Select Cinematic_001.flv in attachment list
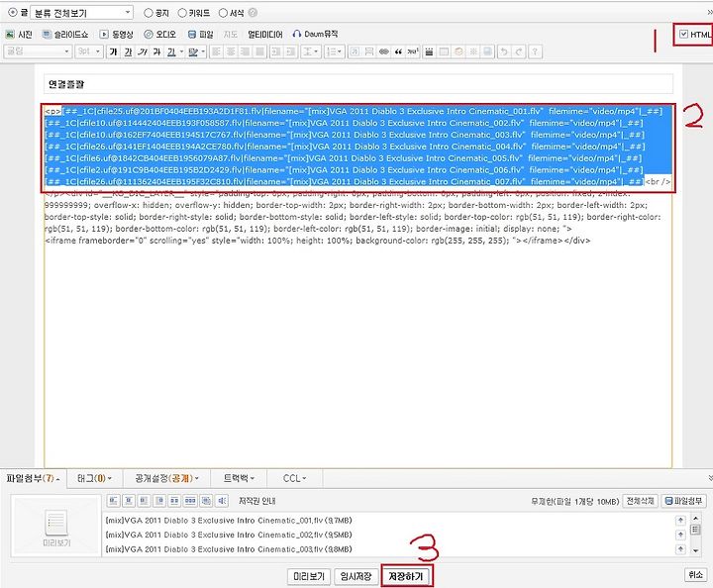Viewport: 713px width, 588px height. click(229, 521)
